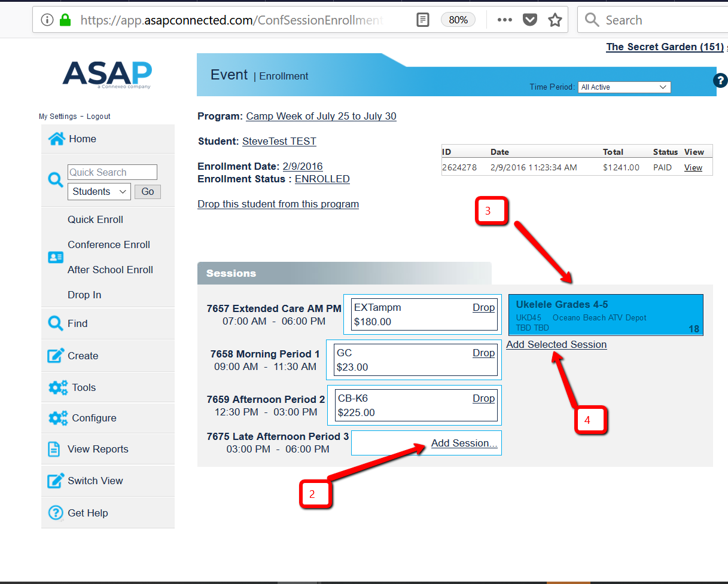Select Quick Enroll in the sidebar
728x584 pixels.
pos(95,219)
